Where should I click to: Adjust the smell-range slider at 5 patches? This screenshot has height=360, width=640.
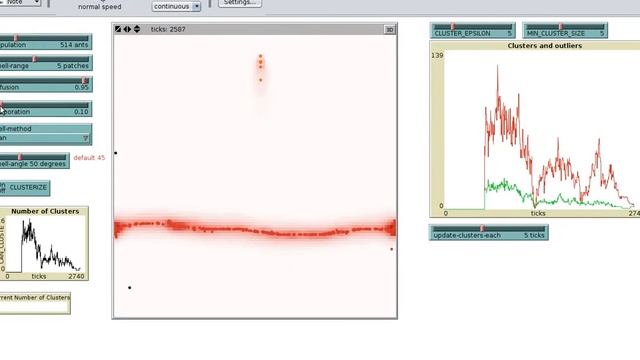pos(46,63)
